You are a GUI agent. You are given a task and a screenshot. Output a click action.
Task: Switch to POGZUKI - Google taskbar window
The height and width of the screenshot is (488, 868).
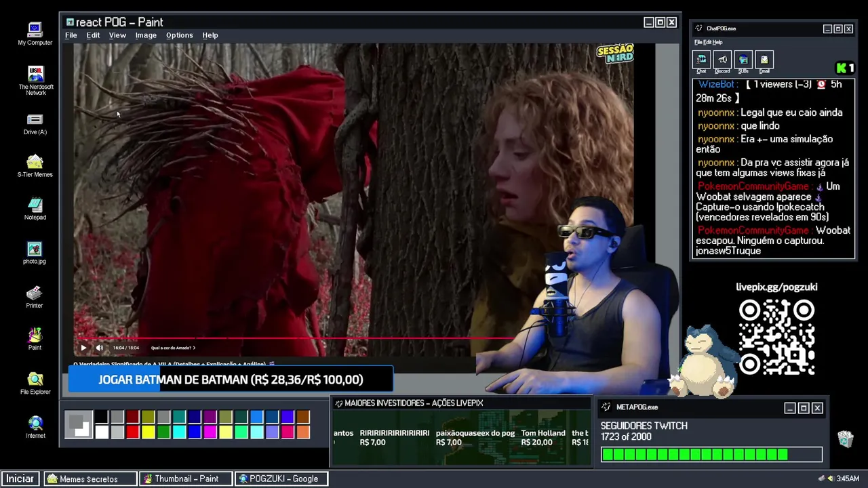[x=281, y=479]
